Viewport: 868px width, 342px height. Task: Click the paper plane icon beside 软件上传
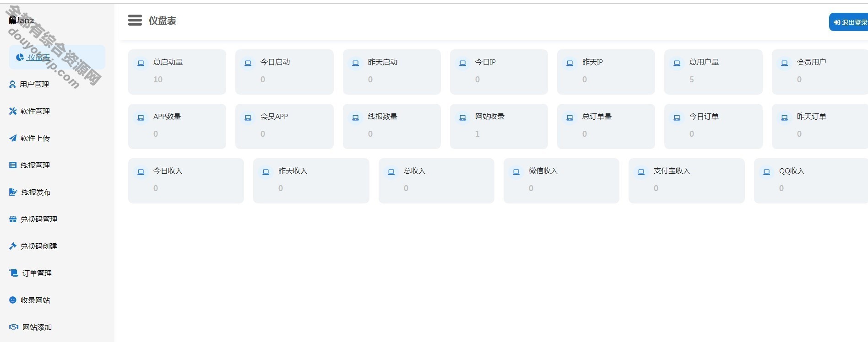pos(13,138)
